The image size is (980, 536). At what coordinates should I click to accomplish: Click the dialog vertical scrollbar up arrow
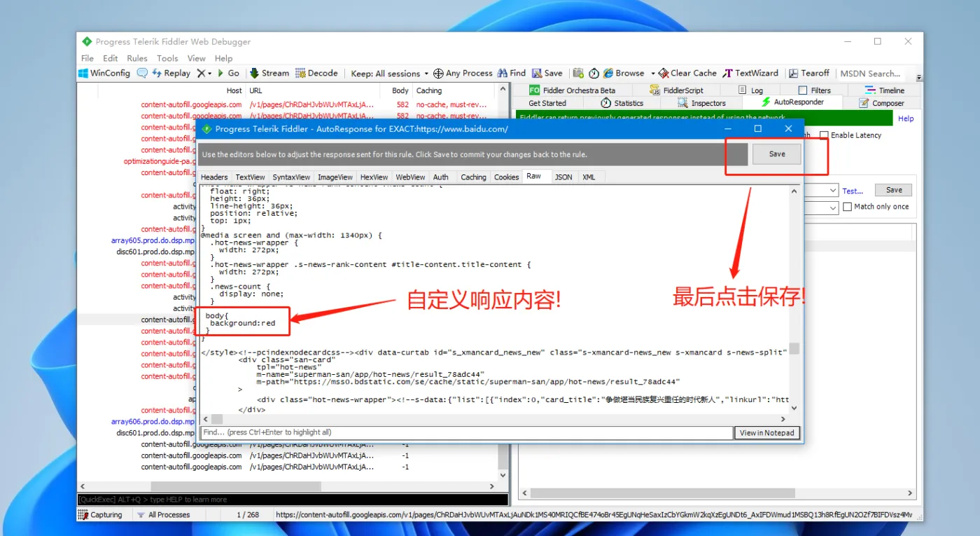(794, 191)
